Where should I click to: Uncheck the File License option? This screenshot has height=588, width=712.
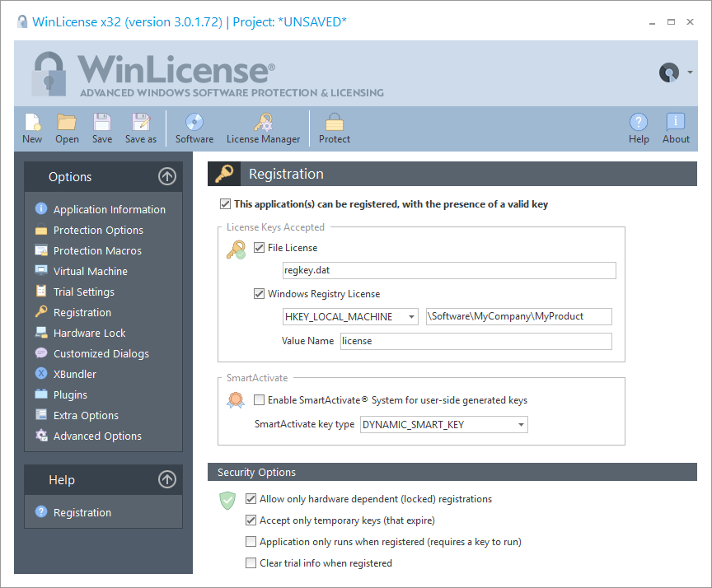click(x=259, y=247)
